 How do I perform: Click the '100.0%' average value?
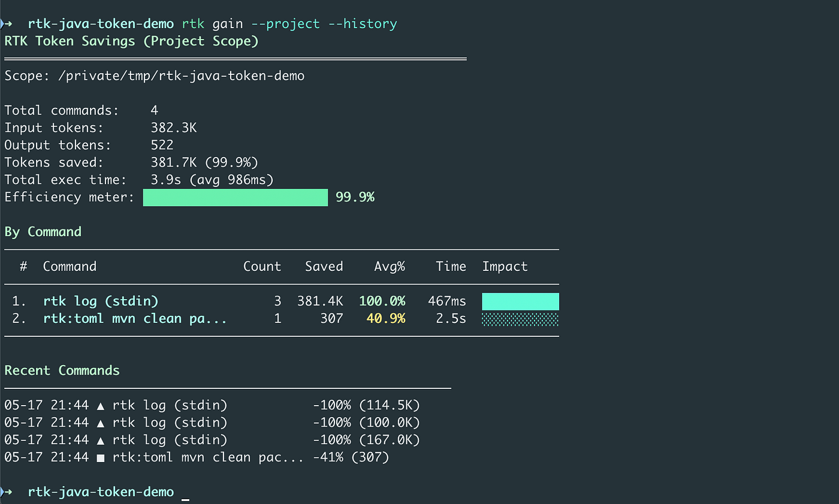382,301
